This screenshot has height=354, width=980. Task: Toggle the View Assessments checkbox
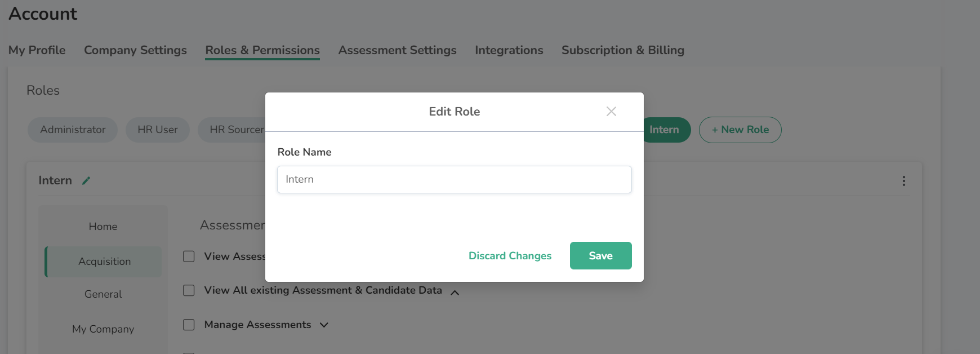point(189,256)
